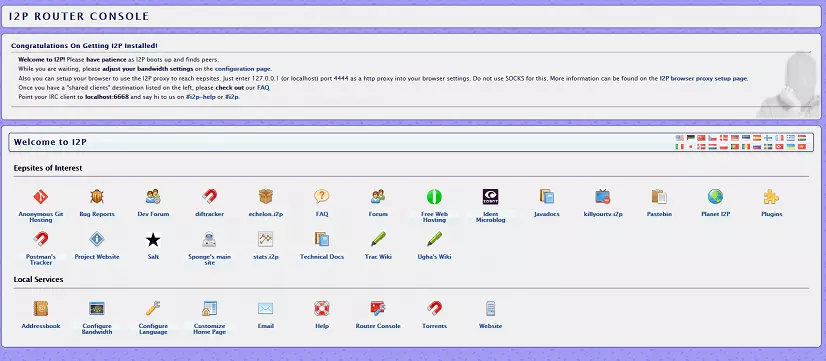Viewport: 826px width, 361px height.
Task: Switch language with the French flag
Action: tap(779, 138)
